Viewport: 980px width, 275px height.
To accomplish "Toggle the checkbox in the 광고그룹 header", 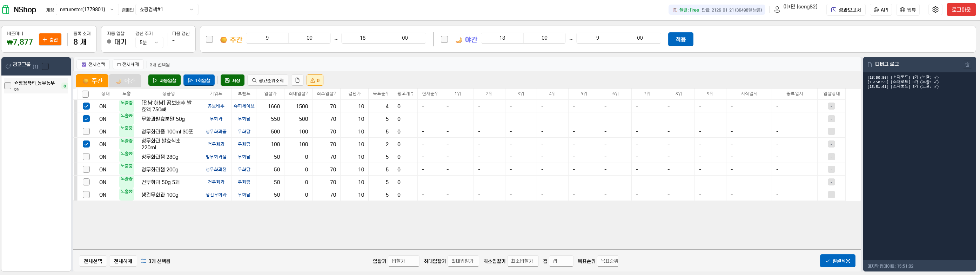I will tap(45, 66).
